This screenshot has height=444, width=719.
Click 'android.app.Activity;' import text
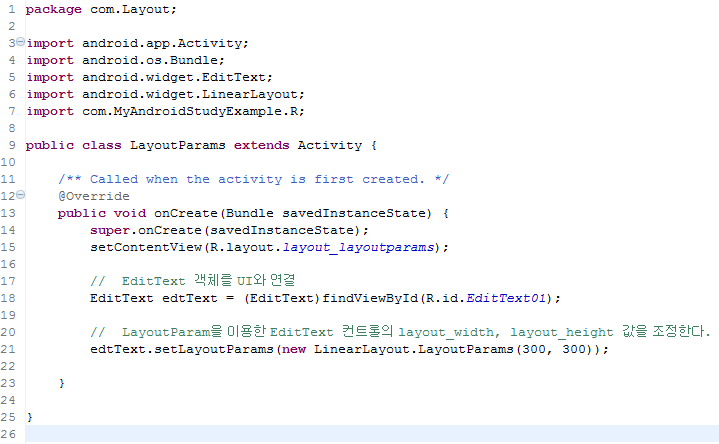165,44
